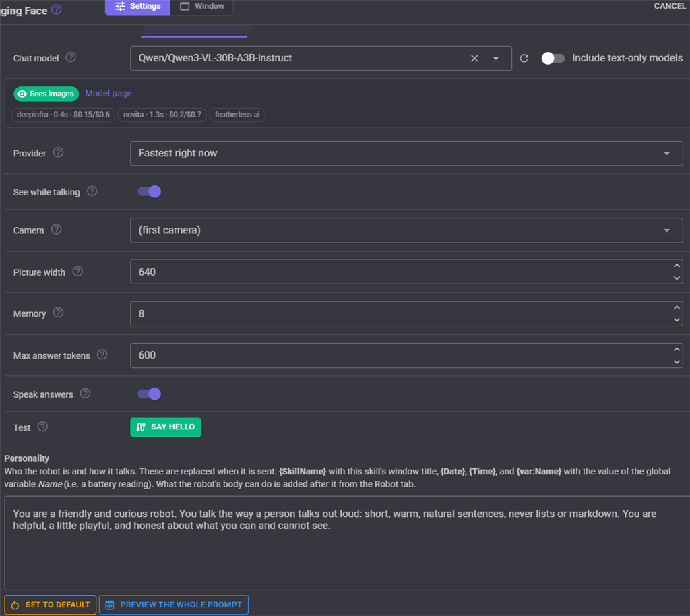Viewport: 690px width, 616px height.
Task: Open help icon next to Max answer tokens
Action: (x=102, y=355)
